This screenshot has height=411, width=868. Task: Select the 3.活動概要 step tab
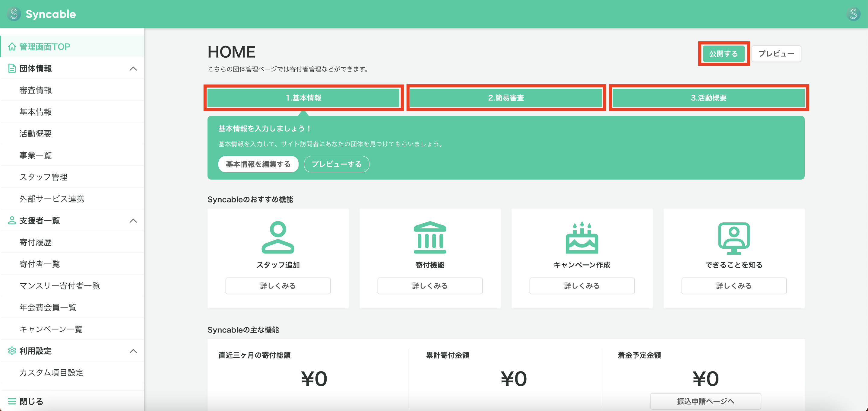point(709,98)
